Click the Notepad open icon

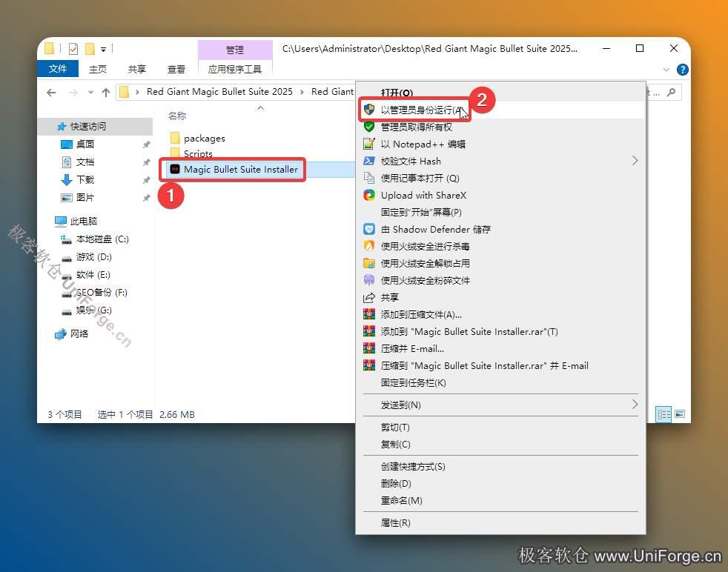click(x=369, y=178)
